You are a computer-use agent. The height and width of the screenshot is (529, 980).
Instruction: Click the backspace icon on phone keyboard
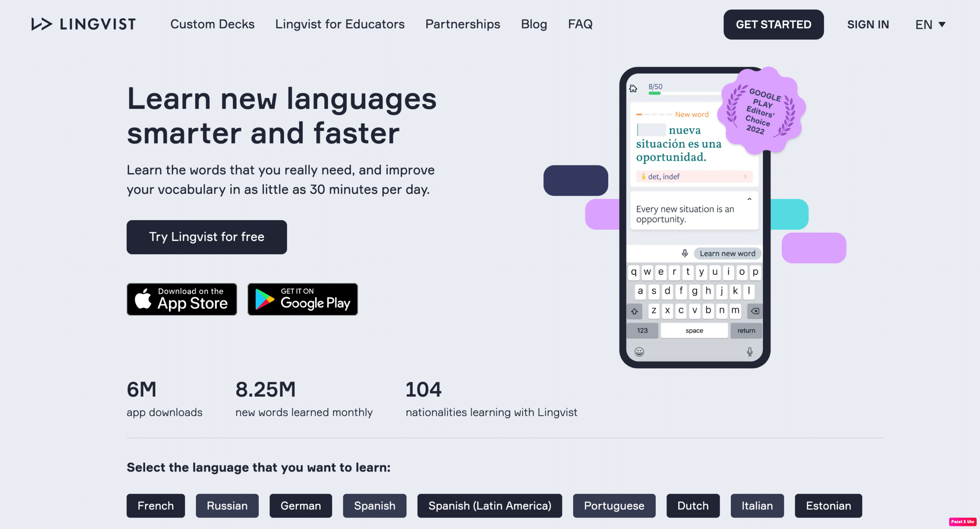click(x=754, y=311)
